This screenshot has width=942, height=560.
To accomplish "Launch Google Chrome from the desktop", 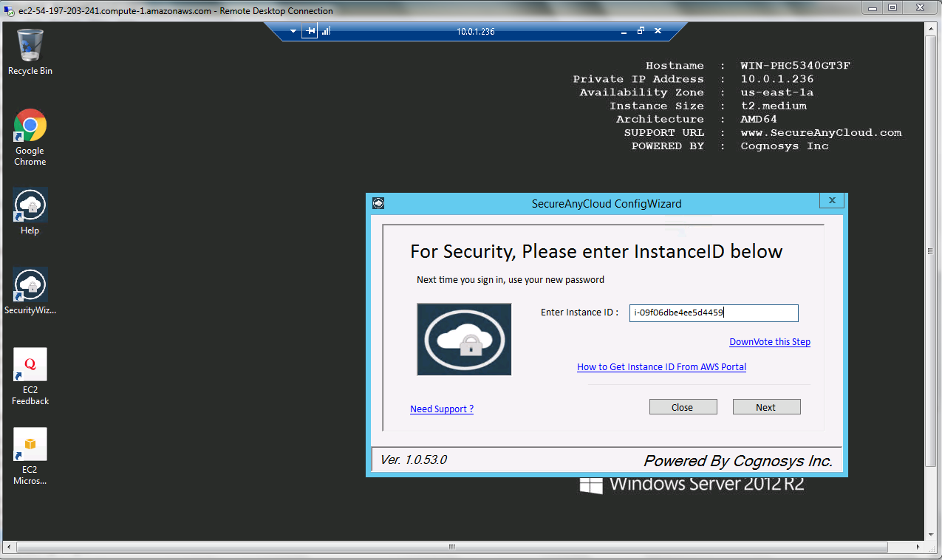I will click(30, 126).
